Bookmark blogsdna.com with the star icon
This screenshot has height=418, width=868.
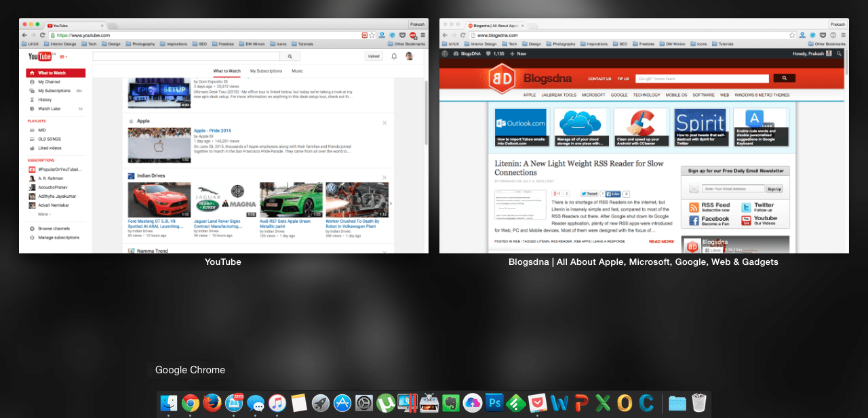[x=792, y=35]
